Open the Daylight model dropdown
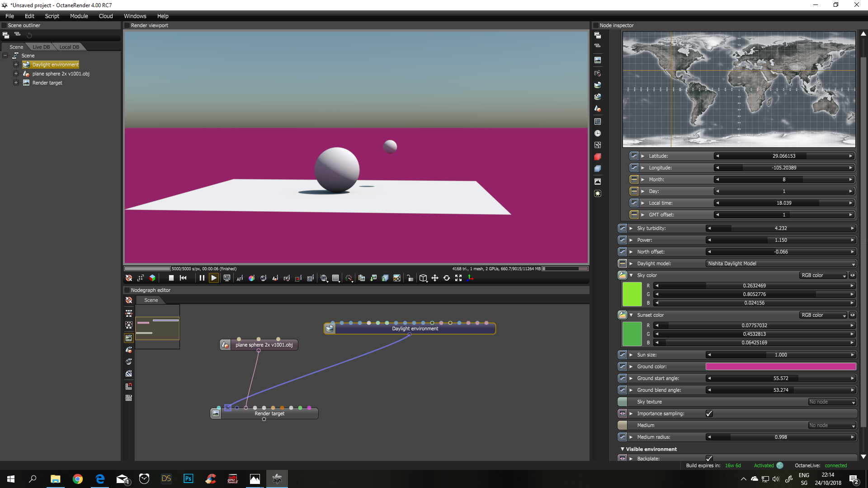The width and height of the screenshot is (868, 488). pos(781,263)
